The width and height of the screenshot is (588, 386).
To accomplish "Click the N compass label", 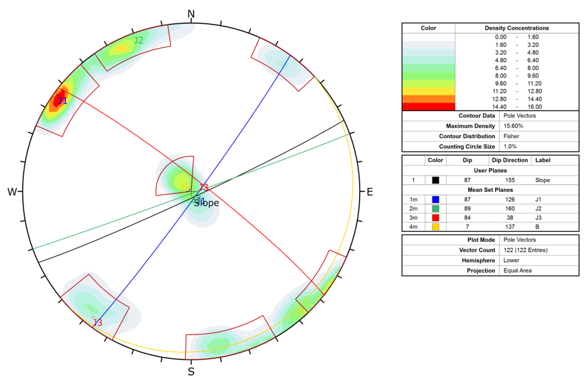I will (x=191, y=14).
